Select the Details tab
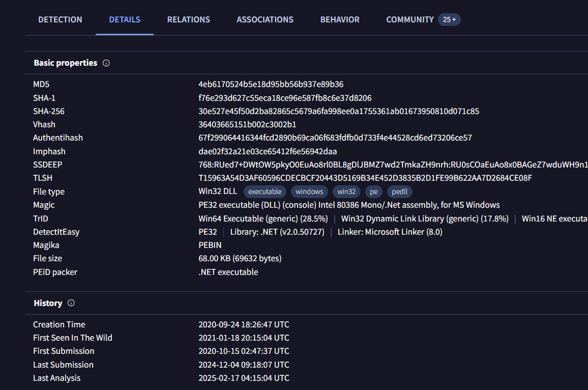 pyautogui.click(x=125, y=19)
